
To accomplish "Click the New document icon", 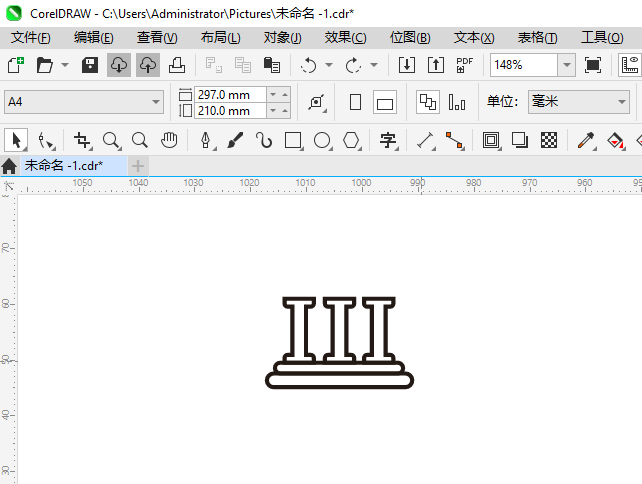I will (x=16, y=65).
